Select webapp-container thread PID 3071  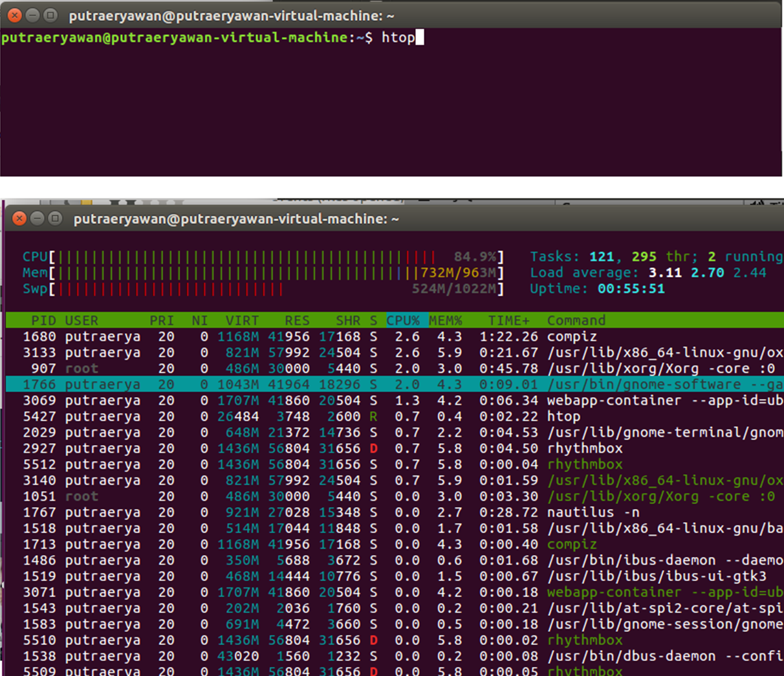395,592
